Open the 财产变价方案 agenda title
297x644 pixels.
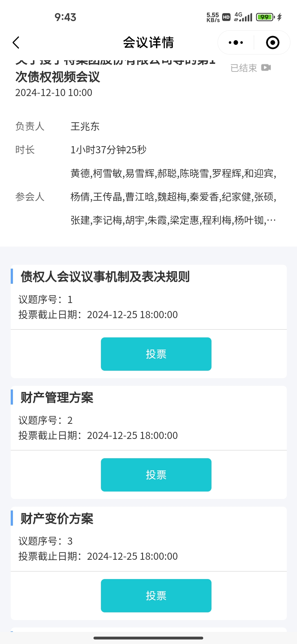point(57,519)
